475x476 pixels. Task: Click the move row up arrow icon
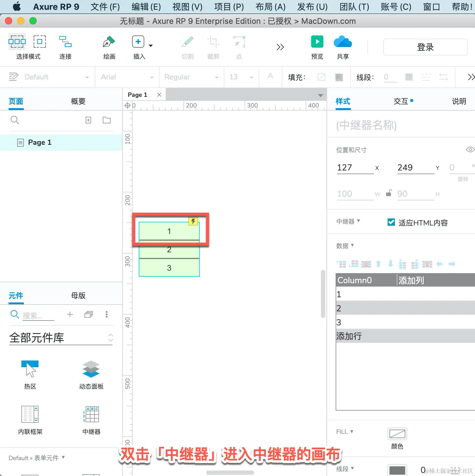coord(378,264)
